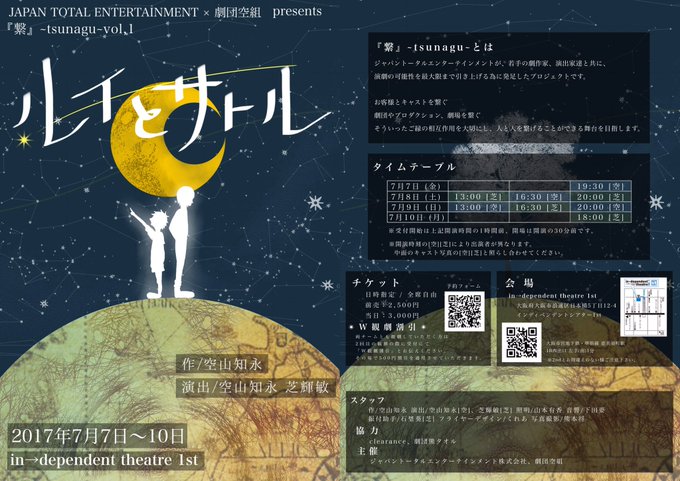The image size is (680, 481).
Task: Click the 7月9日 20:00 [空] showtime cell
Action: [x=600, y=207]
